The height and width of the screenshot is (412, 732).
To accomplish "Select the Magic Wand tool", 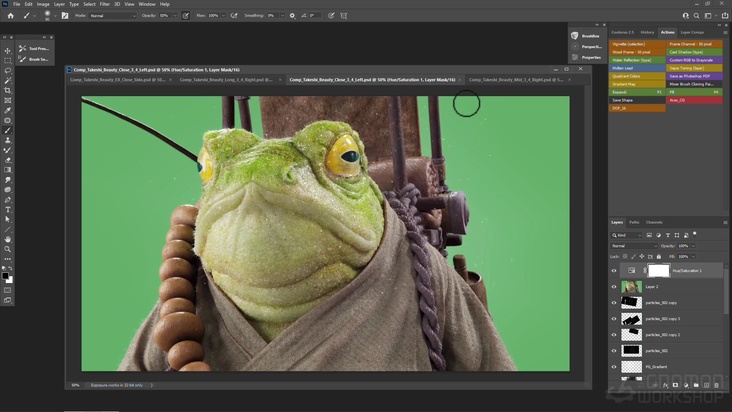I will [7, 80].
